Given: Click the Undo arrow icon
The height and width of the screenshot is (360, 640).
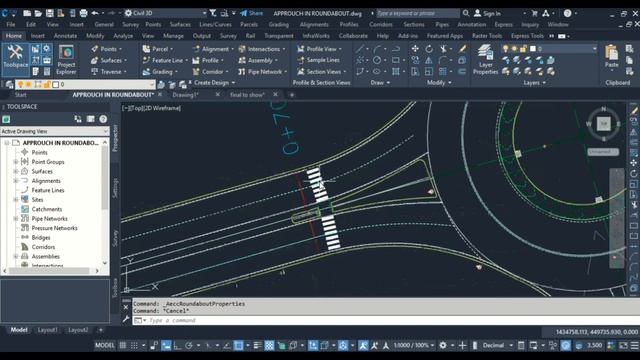Looking at the screenshot, I should coord(95,13).
